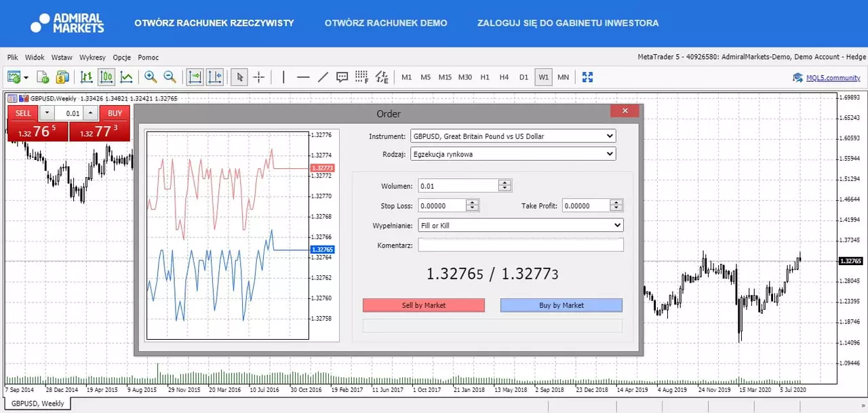Expand the Wypełnianie Fill or Kill dropdown

(521, 225)
